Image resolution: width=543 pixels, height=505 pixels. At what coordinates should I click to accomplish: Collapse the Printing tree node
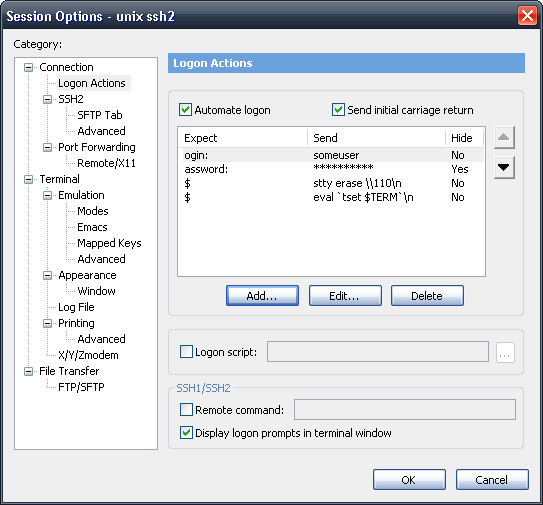47,324
